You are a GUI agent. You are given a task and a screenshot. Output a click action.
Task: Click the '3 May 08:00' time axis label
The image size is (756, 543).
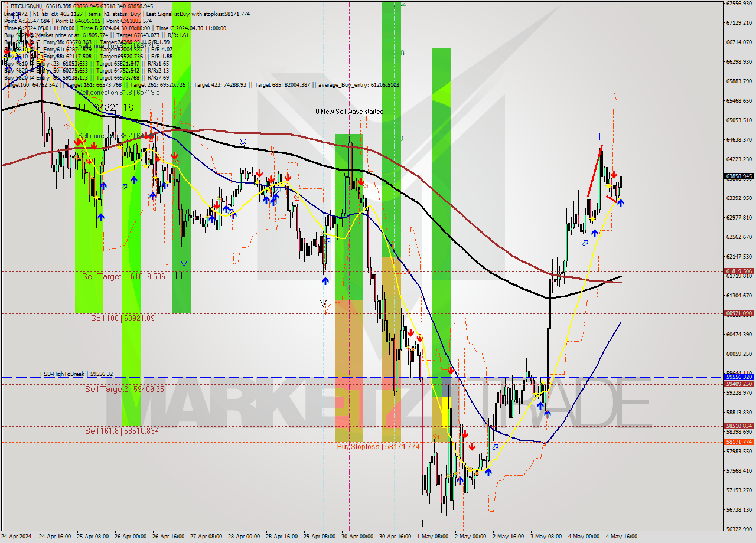point(545,537)
